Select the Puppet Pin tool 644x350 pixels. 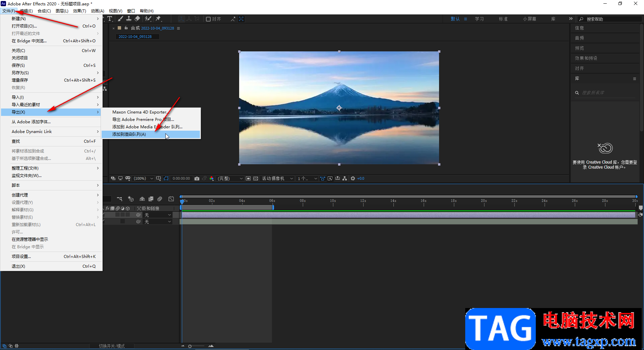point(158,19)
